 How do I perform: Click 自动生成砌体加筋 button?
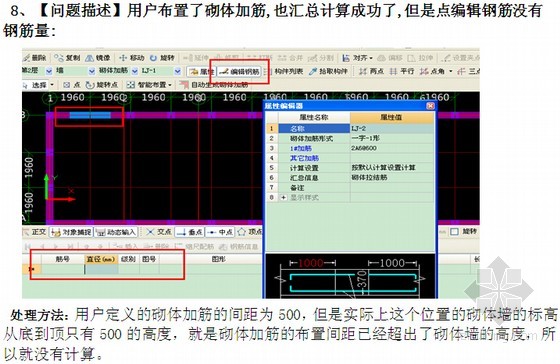click(214, 85)
